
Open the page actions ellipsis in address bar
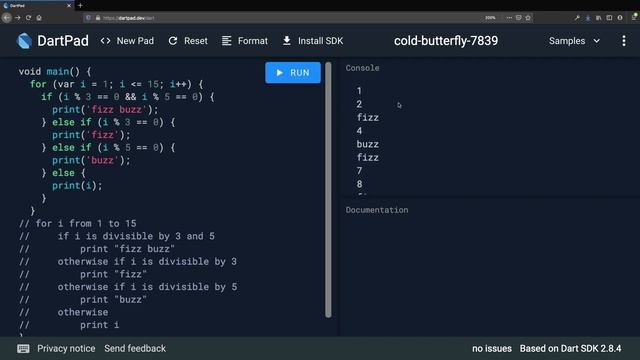point(509,18)
